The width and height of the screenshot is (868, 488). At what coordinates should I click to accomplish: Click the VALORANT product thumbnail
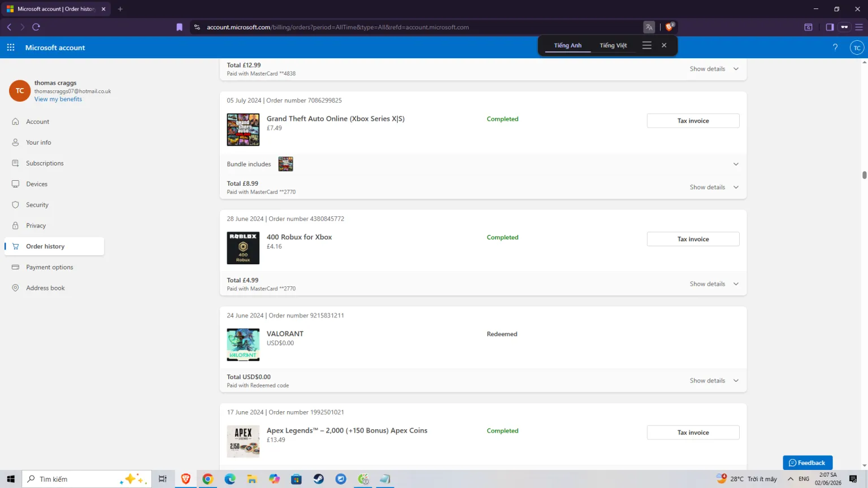tap(243, 345)
